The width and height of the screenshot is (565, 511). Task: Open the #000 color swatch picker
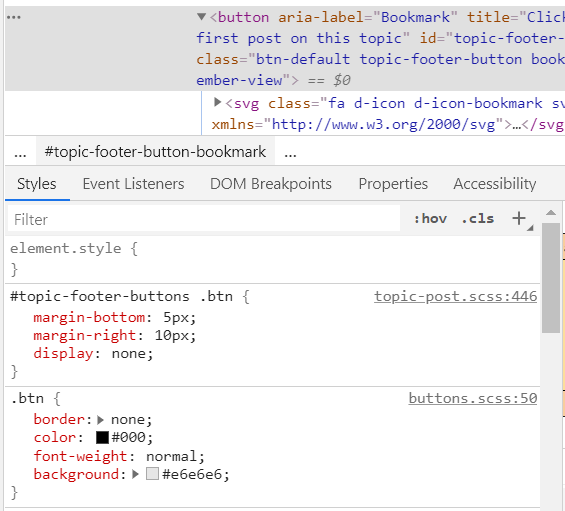coord(102,437)
